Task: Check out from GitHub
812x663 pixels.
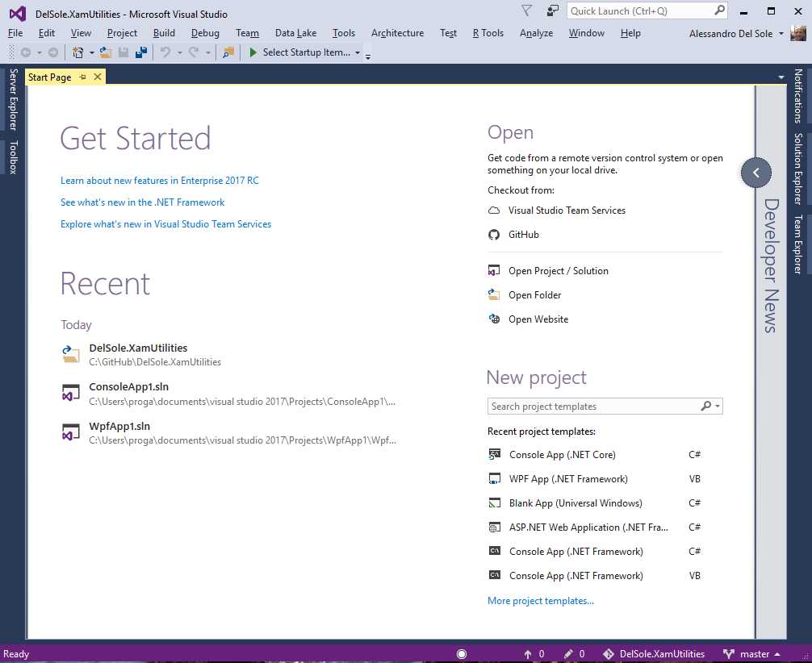Action: 513,235
